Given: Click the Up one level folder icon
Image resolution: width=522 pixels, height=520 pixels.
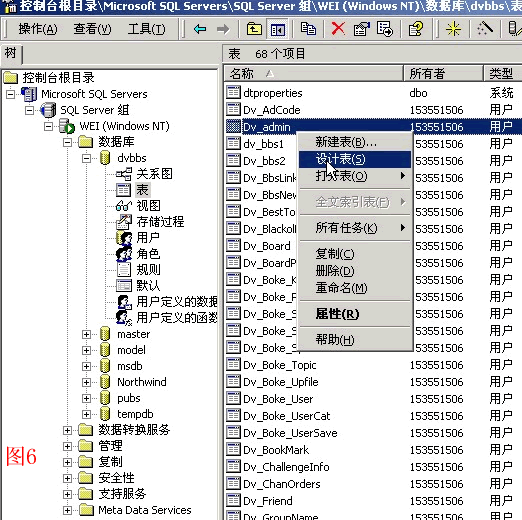Looking at the screenshot, I should point(254,29).
